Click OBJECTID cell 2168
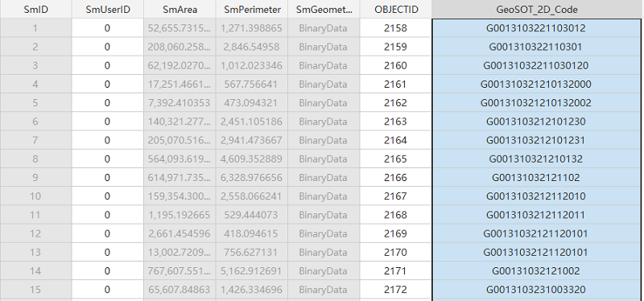This screenshot has width=644, height=301. pyautogui.click(x=396, y=215)
